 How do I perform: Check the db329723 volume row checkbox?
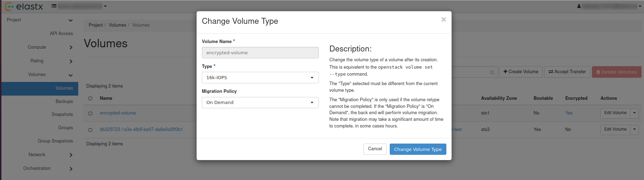point(90,130)
